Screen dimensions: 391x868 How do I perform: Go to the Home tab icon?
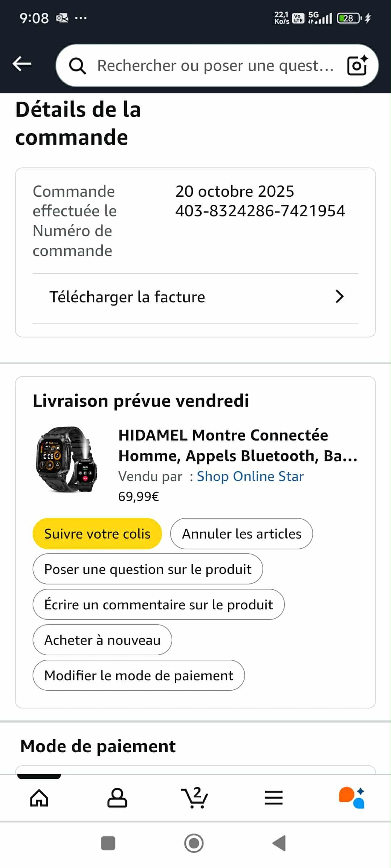[39, 798]
